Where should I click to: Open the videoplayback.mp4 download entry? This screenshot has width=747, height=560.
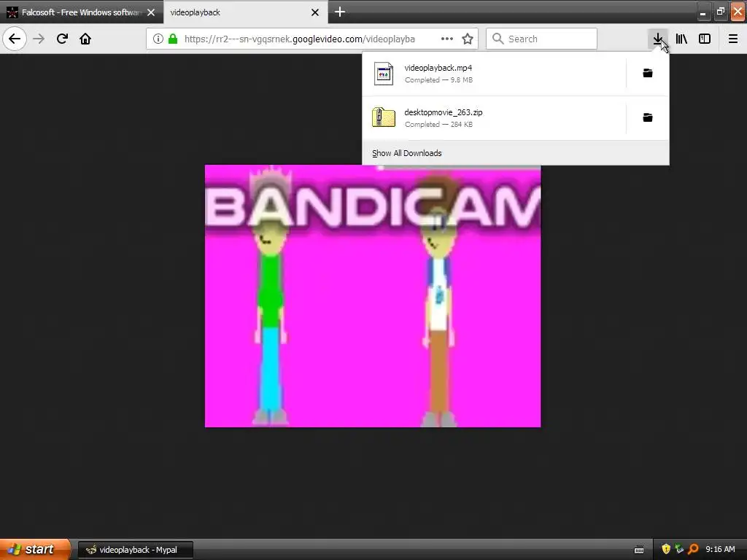click(x=494, y=74)
